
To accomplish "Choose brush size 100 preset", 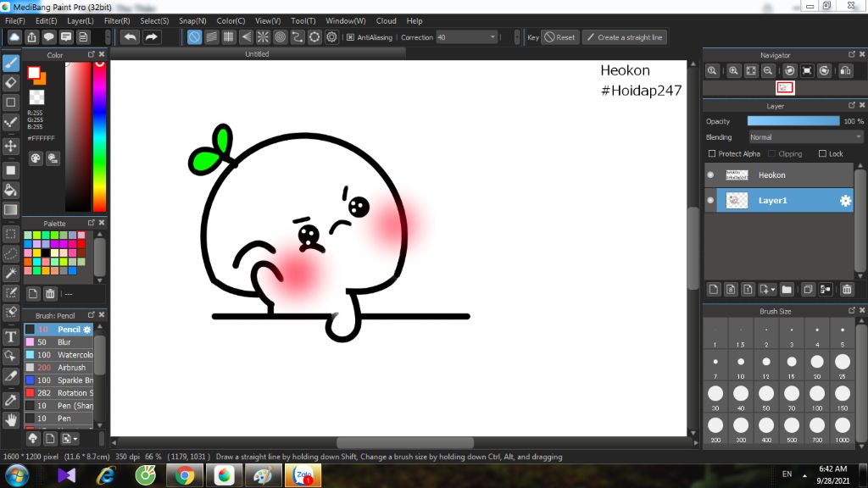I will pyautogui.click(x=817, y=397).
